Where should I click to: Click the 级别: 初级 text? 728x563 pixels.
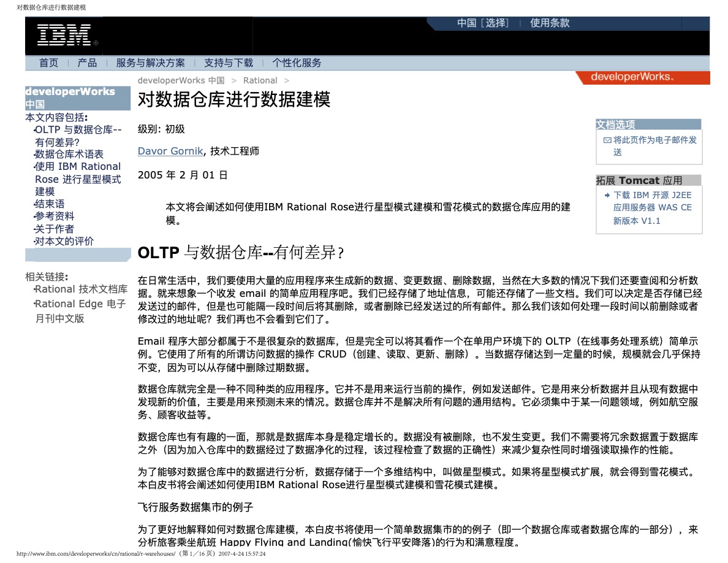(161, 129)
